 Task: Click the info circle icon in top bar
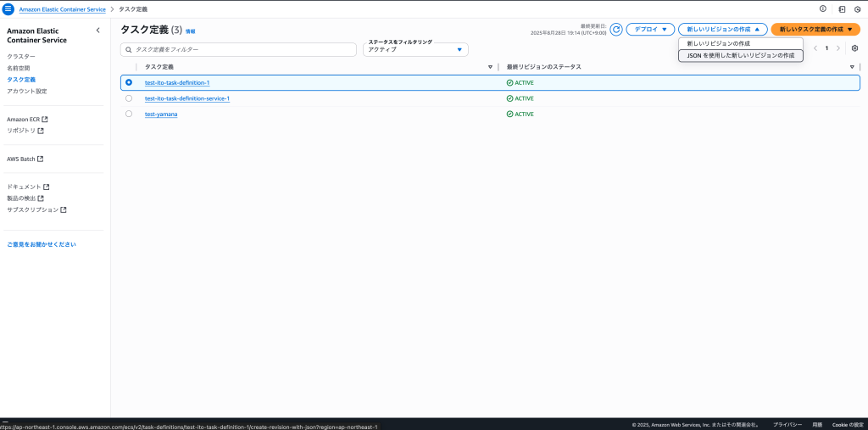tap(822, 8)
